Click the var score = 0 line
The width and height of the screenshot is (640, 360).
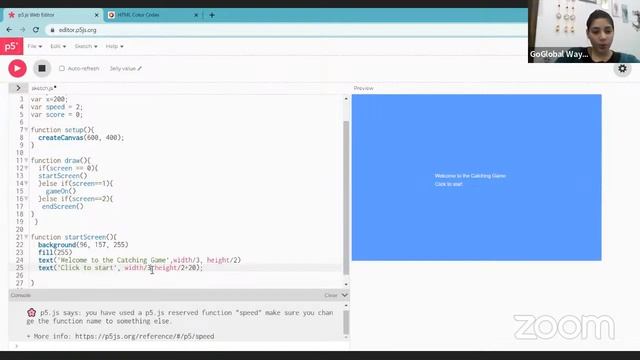(57, 115)
